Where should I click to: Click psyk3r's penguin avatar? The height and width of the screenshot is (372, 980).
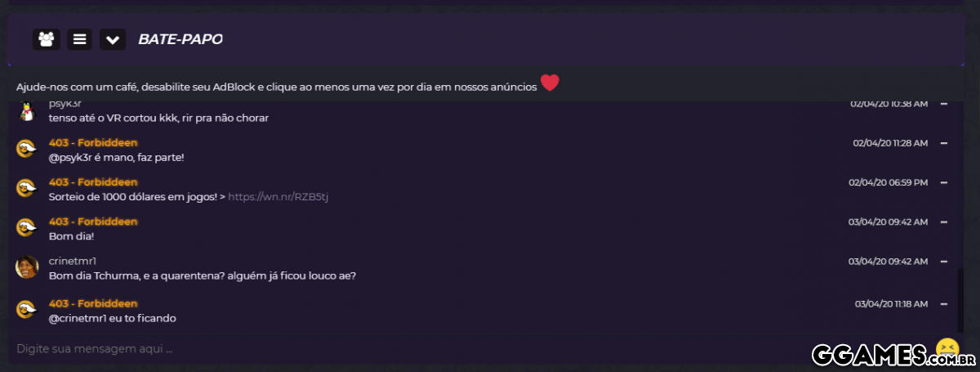(27, 111)
